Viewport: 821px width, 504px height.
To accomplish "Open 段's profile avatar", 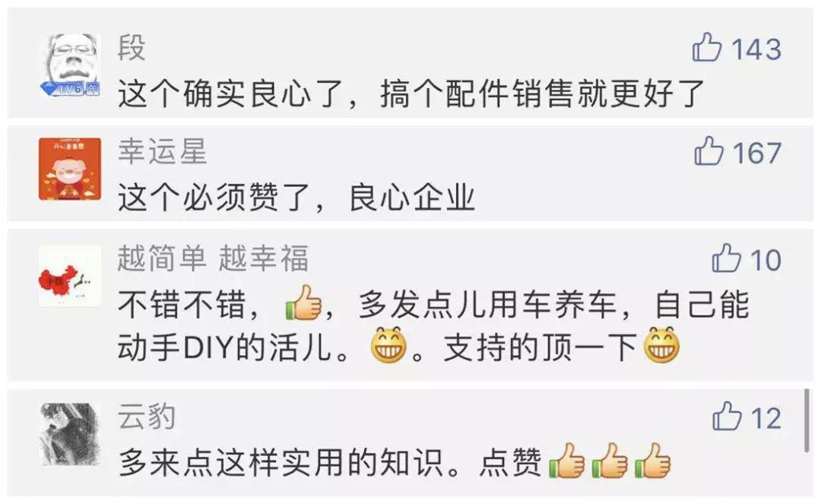I will pos(70,65).
